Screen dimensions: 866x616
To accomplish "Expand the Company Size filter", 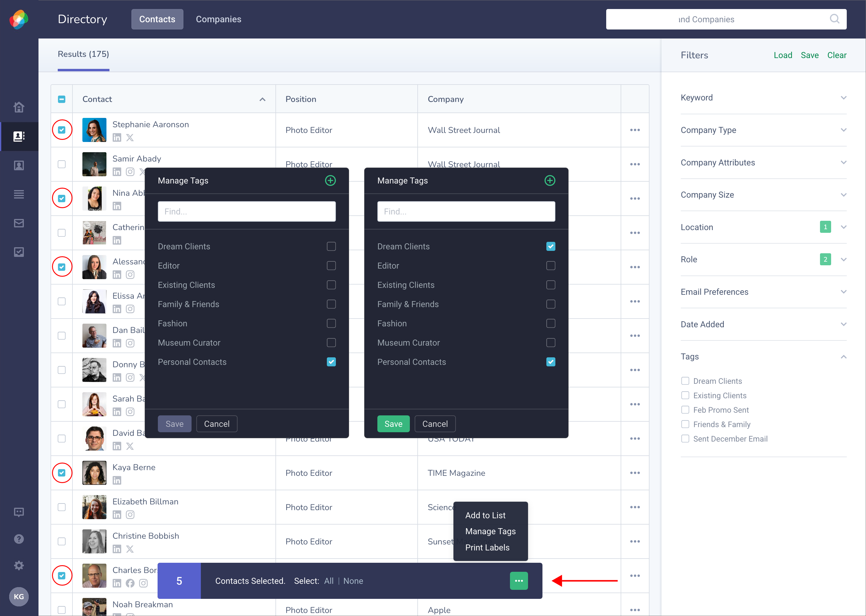I will tap(764, 195).
